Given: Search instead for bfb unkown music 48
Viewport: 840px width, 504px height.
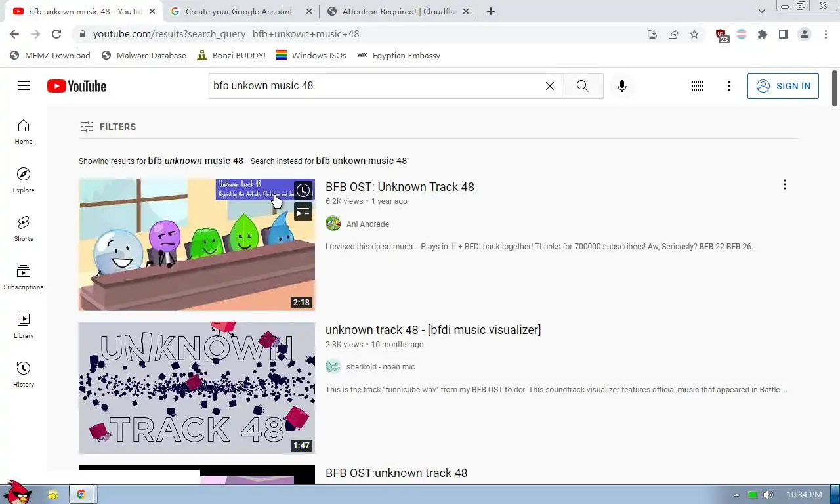Looking at the screenshot, I should tap(362, 161).
